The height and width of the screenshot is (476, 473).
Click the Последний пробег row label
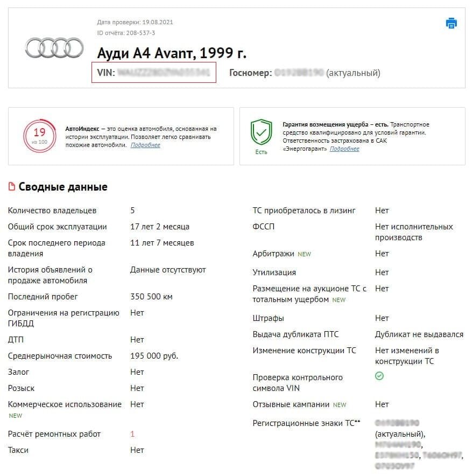tap(43, 297)
